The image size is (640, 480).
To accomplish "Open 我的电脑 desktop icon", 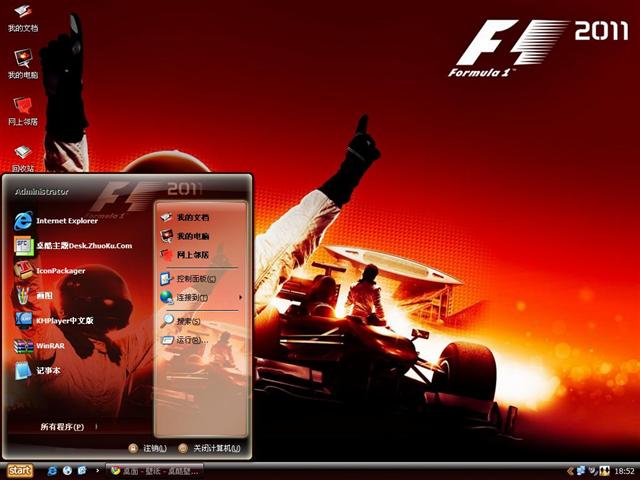I will tap(23, 64).
